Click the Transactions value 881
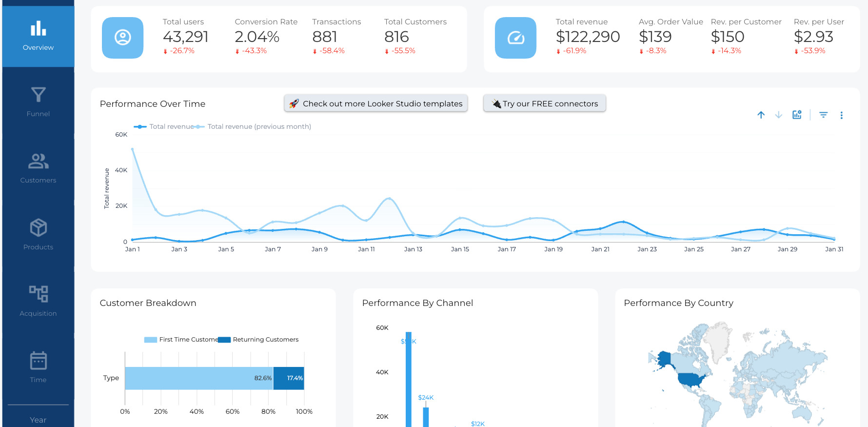The image size is (868, 427). point(325,37)
